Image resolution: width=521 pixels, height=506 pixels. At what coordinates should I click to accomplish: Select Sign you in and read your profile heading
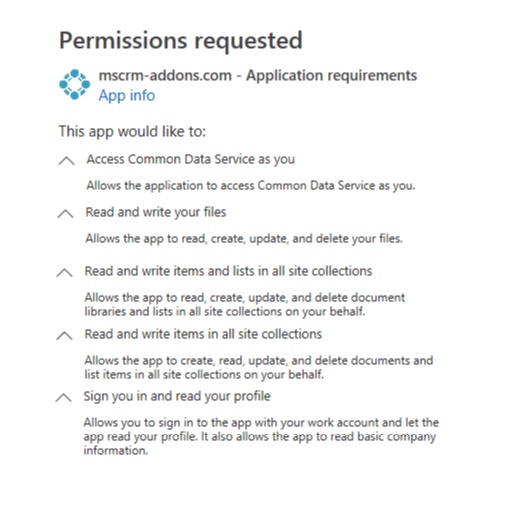click(x=177, y=396)
